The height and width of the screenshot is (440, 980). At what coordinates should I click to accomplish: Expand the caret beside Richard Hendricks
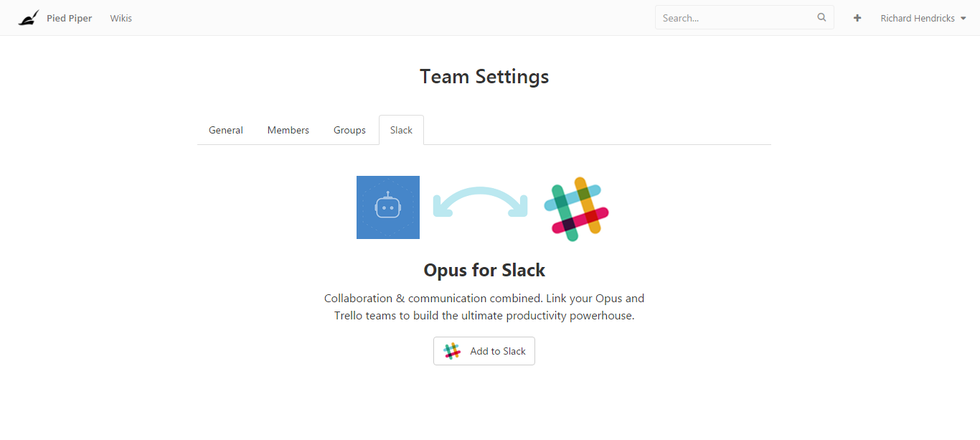pos(963,19)
